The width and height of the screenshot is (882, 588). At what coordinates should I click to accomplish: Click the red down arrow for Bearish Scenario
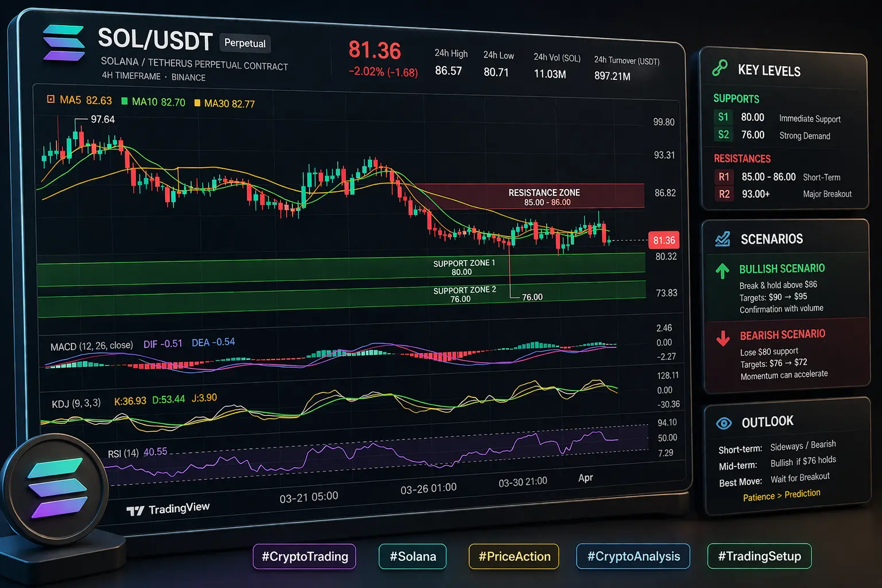723,338
